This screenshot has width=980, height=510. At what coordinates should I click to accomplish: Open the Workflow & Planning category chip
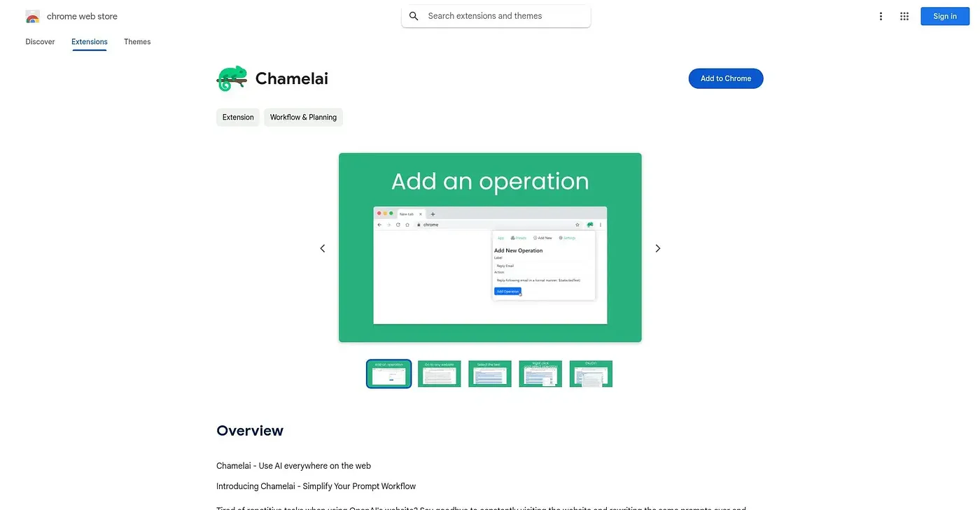coord(303,118)
